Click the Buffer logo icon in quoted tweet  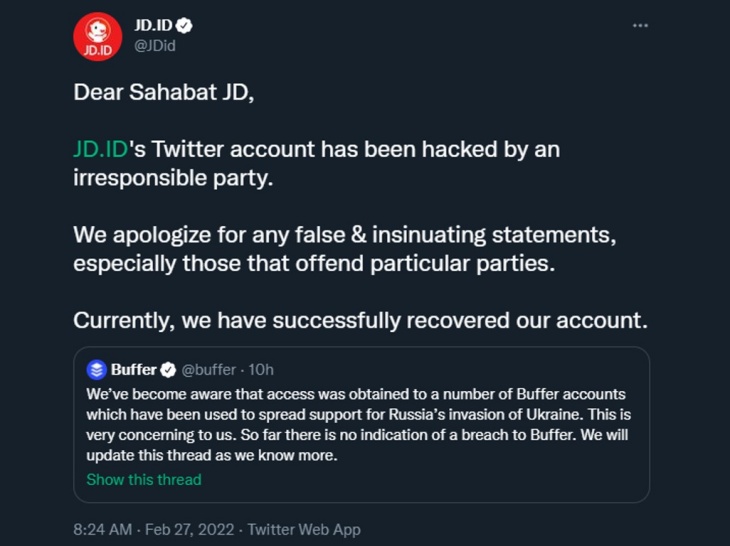point(96,369)
